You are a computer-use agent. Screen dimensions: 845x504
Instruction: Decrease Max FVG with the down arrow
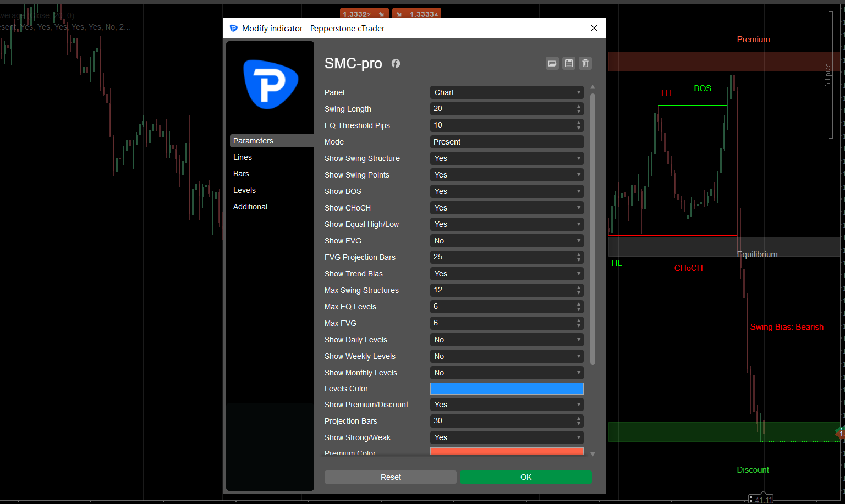[x=579, y=326]
